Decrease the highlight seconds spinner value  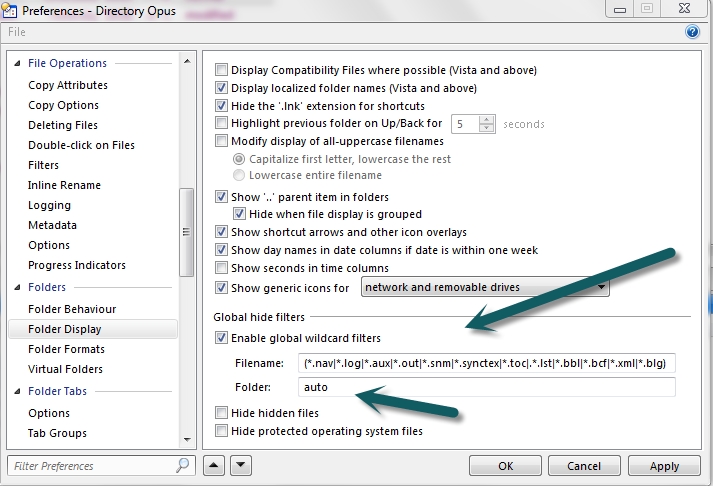(487, 128)
